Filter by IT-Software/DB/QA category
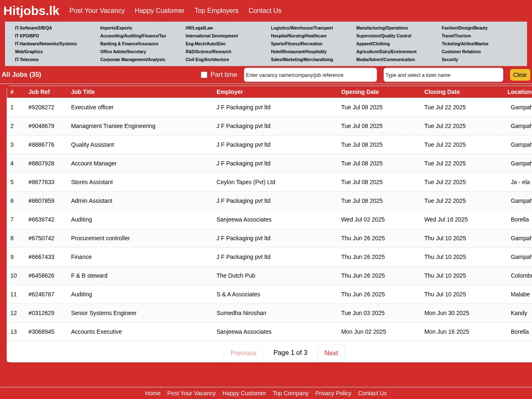The width and height of the screenshot is (532, 399). pos(33,28)
